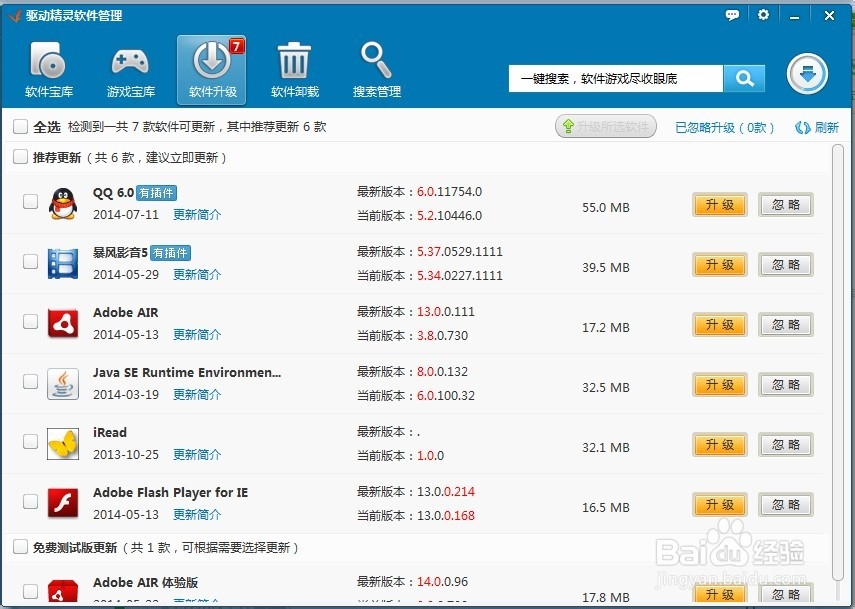Minimize the 驱动精灵 window
This screenshot has width=855, height=609.
click(x=794, y=16)
